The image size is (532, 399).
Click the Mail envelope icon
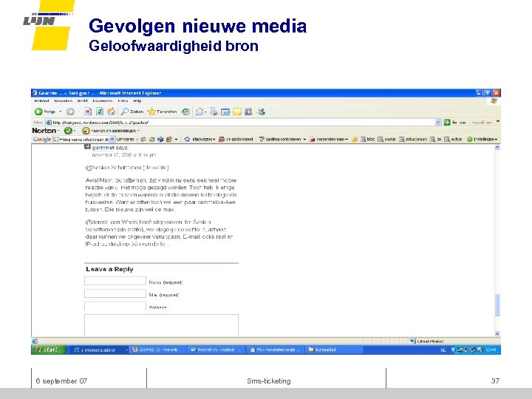(199, 112)
